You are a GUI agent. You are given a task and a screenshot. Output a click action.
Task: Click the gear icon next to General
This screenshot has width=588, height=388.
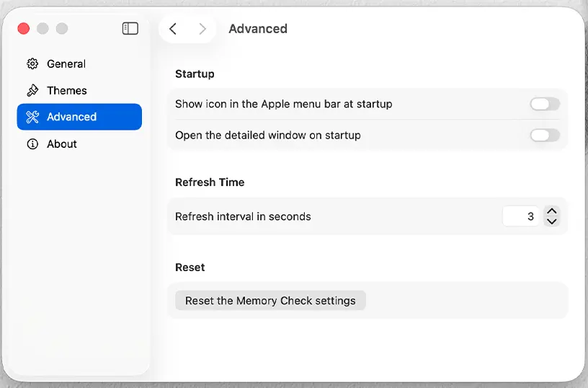[32, 64]
